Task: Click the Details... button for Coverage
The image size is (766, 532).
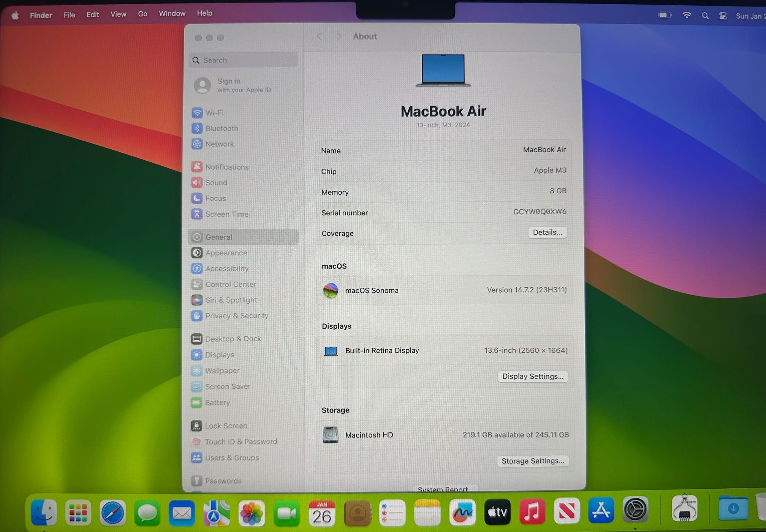Action: click(547, 233)
